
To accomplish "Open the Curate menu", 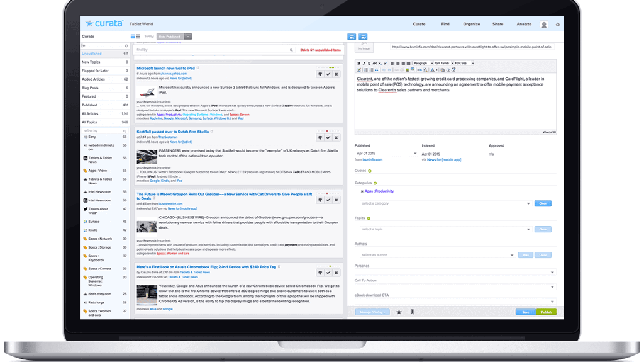I will pos(419,25).
